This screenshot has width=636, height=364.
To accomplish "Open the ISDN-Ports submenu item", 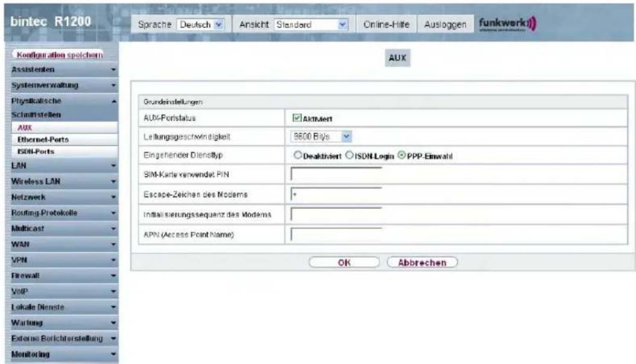I will [x=65, y=151].
